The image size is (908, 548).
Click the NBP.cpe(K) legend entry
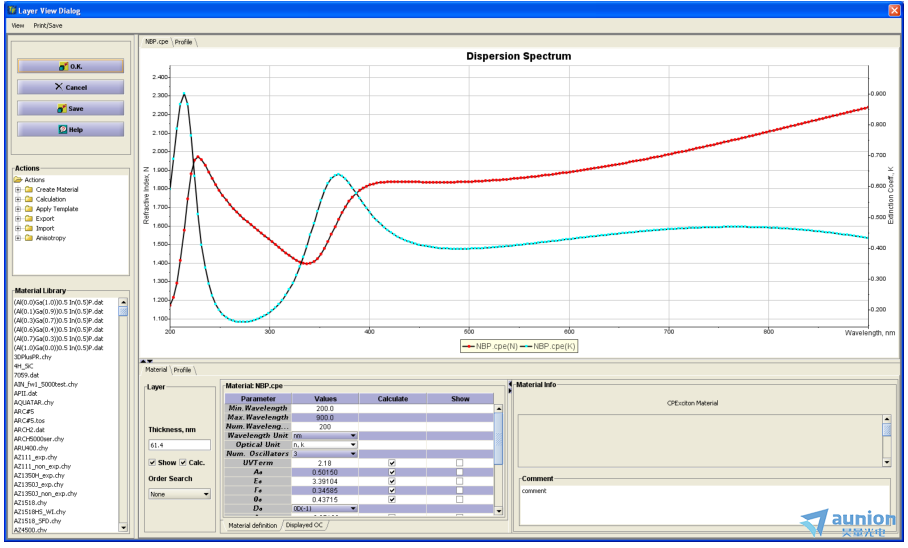(x=548, y=346)
